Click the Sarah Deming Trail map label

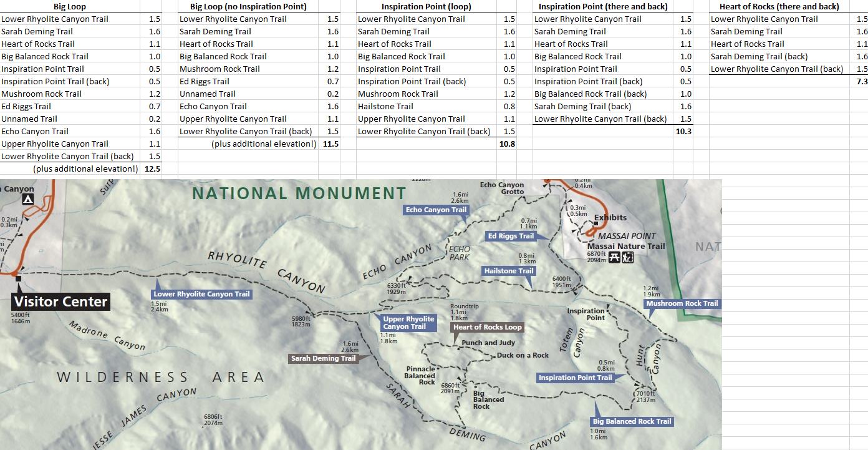click(323, 358)
